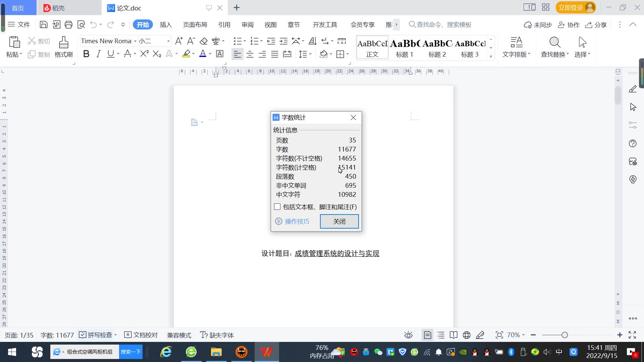644x362 pixels.
Task: Enable include textboxes, footnotes and endnotes checkbox
Action: click(x=277, y=207)
